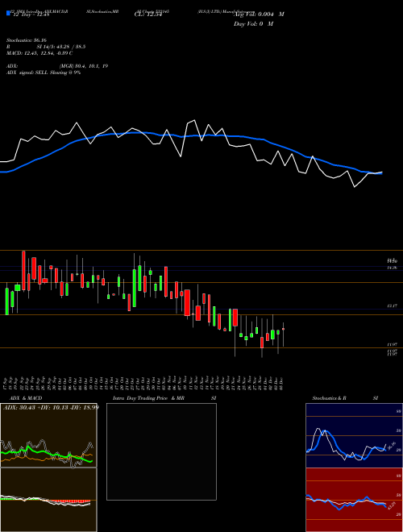Image resolution: width=403 pixels, height=532 pixels.
Task: Click the "ADX: 30.43 +DY: 10.13 -DY: 18.99" header
Action: [x=51, y=407]
